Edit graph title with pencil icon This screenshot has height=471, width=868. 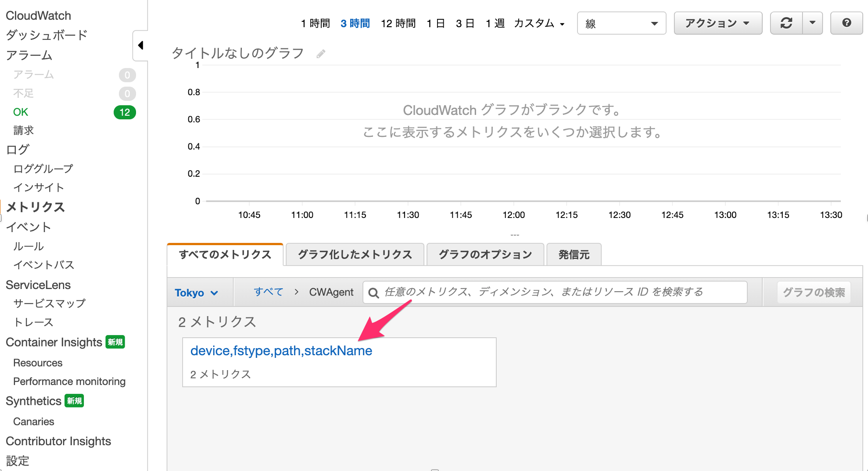click(x=321, y=54)
